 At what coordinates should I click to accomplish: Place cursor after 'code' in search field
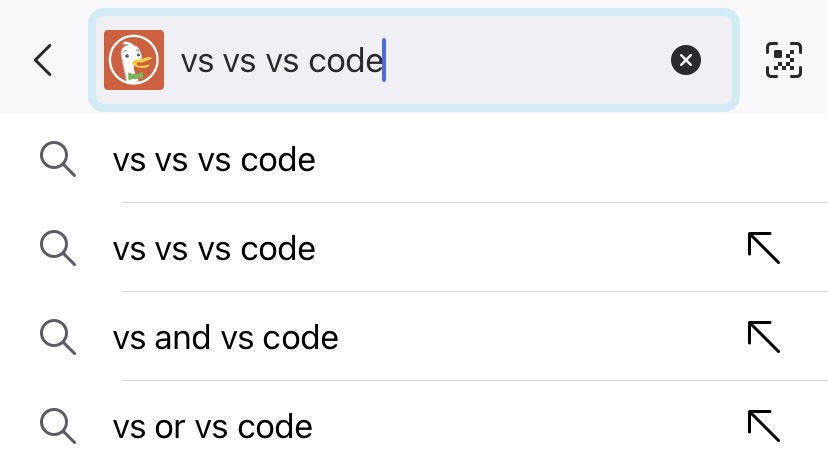(385, 61)
